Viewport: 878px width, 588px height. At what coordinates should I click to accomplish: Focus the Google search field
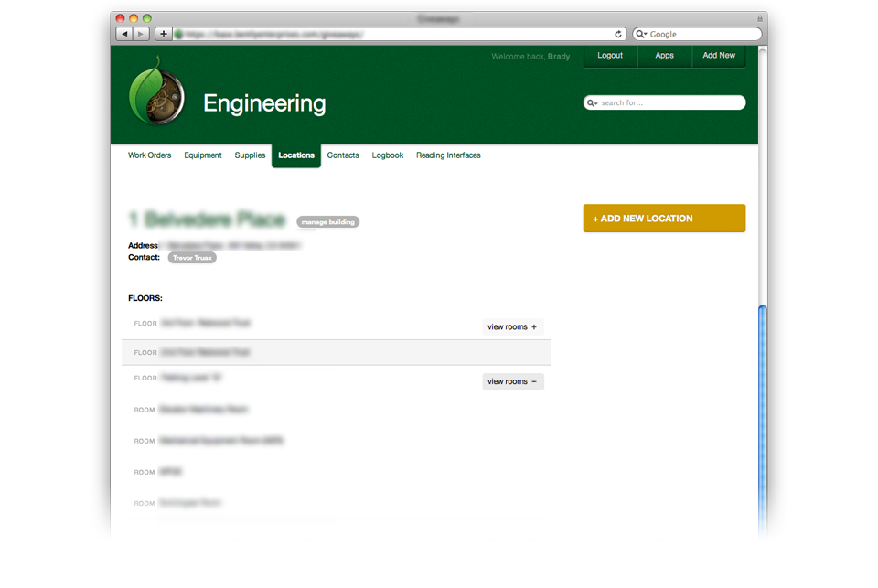pyautogui.click(x=697, y=34)
